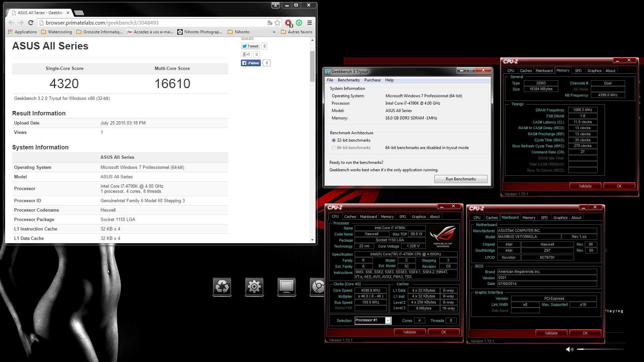644x362 pixels.
Task: Open Memory tab in processor CPU-Z window
Action: (387, 217)
